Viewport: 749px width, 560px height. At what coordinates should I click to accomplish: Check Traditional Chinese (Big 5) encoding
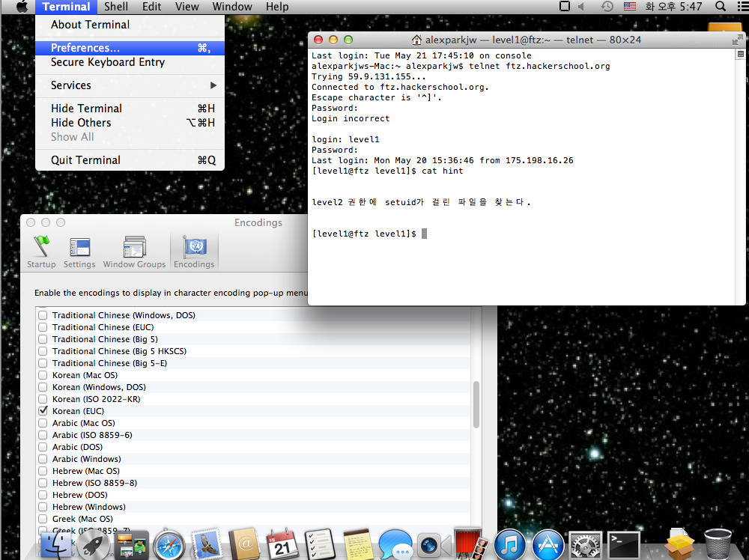(x=43, y=339)
